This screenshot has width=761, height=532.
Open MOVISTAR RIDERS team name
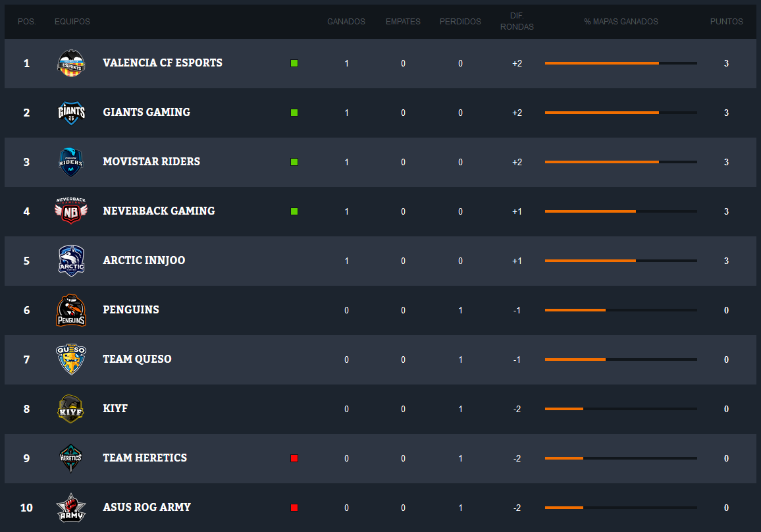tap(151, 161)
